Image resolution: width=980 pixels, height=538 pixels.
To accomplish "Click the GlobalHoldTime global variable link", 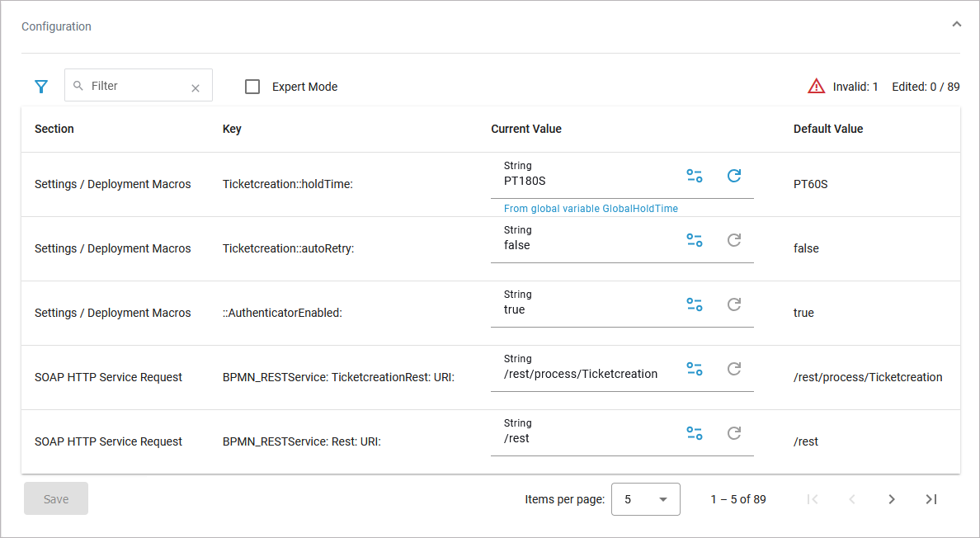I will point(591,209).
